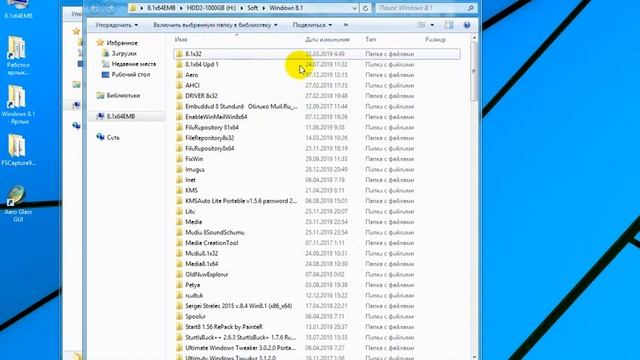Screen dimensions: 640x360
Task: Select the Media8.1x64 folder name
Action: [x=202, y=264]
